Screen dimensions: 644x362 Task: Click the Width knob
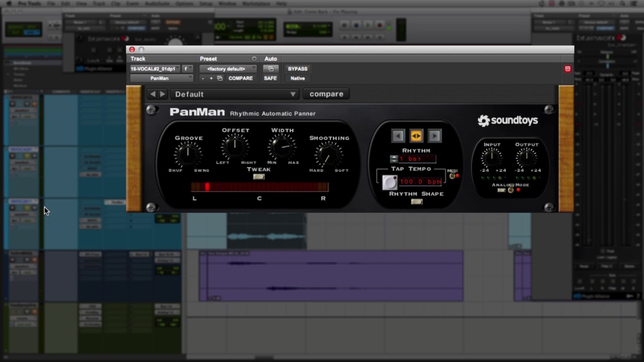pos(282,147)
